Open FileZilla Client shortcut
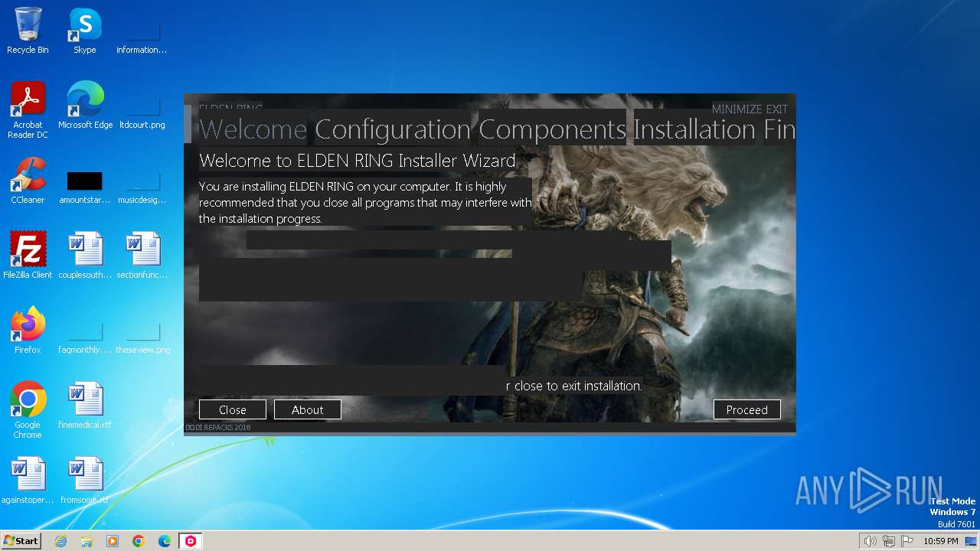The height and width of the screenshot is (551, 980). pyautogui.click(x=28, y=256)
